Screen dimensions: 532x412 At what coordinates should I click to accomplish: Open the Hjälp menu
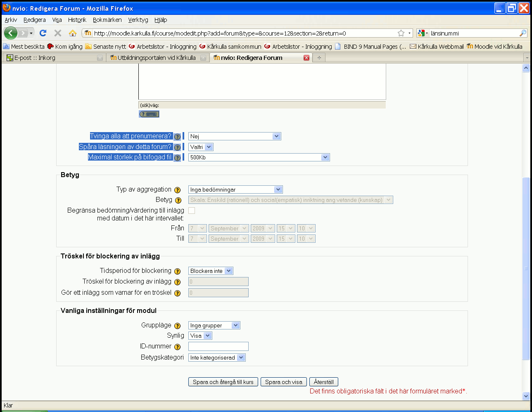point(161,20)
